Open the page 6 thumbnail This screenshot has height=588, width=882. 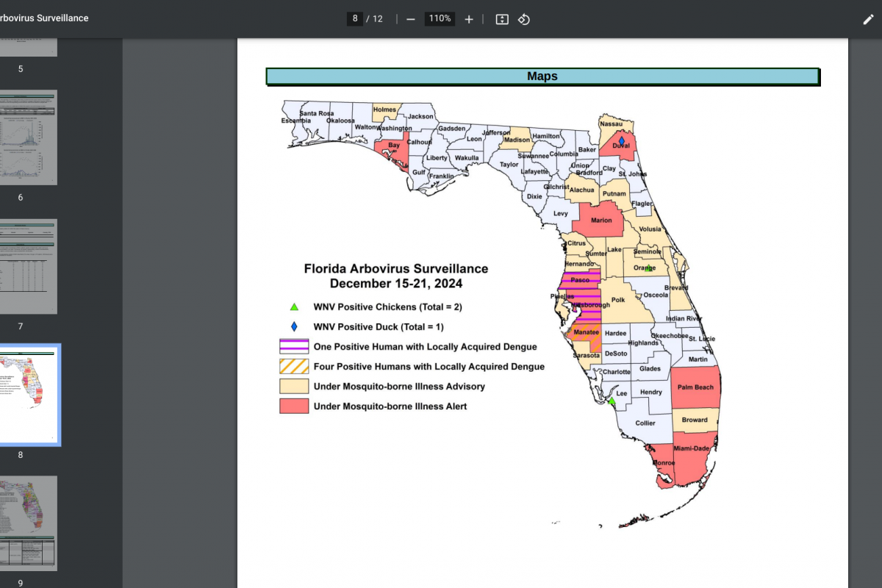[x=28, y=137]
